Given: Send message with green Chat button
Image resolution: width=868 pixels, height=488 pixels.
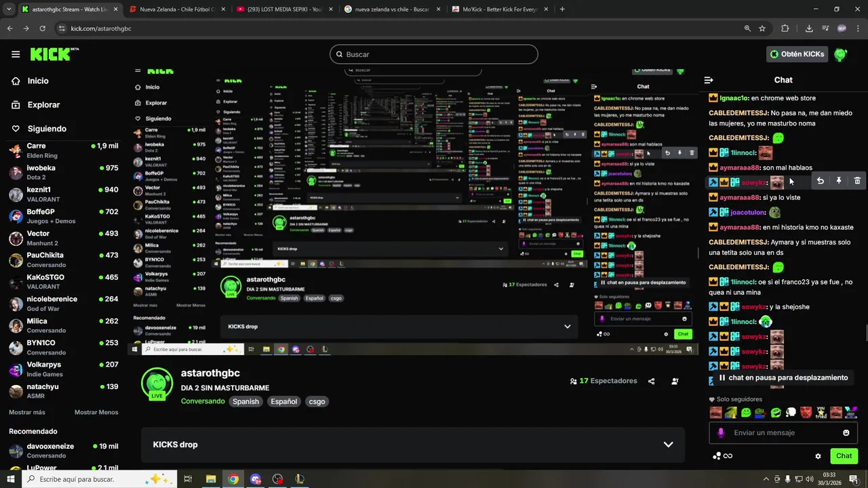Looking at the screenshot, I should [844, 456].
